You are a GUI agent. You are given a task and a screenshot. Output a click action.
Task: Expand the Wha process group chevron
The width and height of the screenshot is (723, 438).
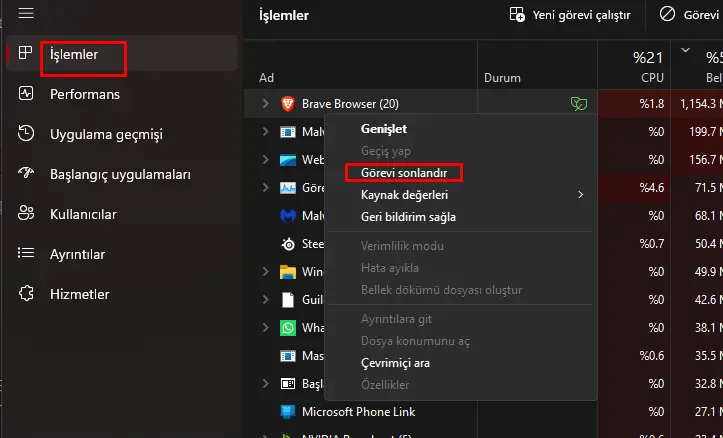click(x=265, y=327)
